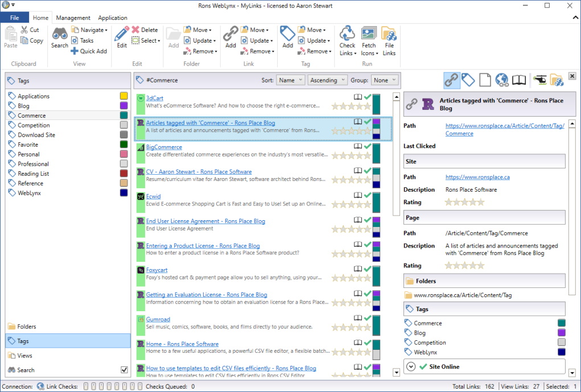Viewport: 581px width, 392px height.
Task: Open the Ascending order dropdown
Action: [x=327, y=80]
